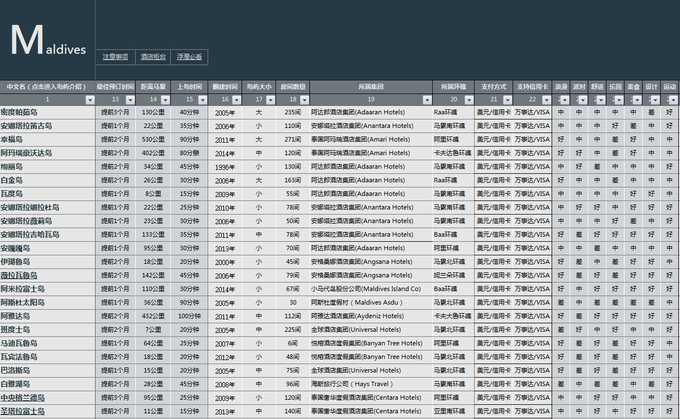Open the 美食 column filter dropdown
The image size is (680, 419).
[x=637, y=100]
